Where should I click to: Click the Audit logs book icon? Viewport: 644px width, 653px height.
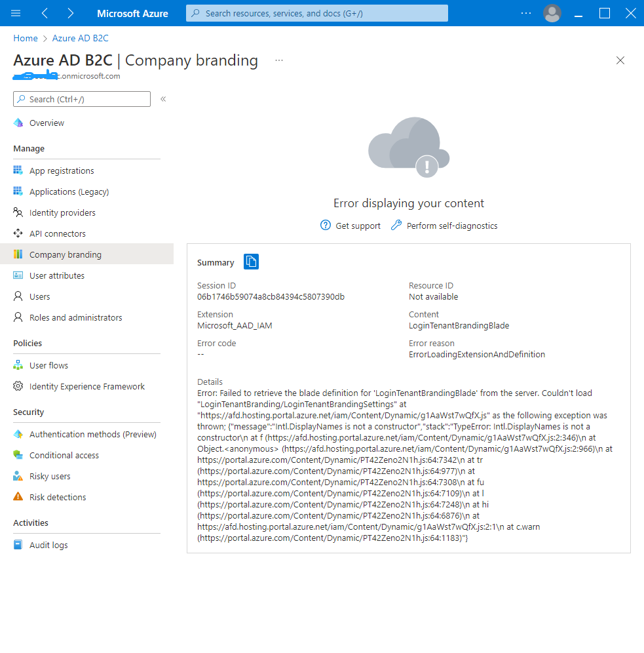[x=18, y=545]
